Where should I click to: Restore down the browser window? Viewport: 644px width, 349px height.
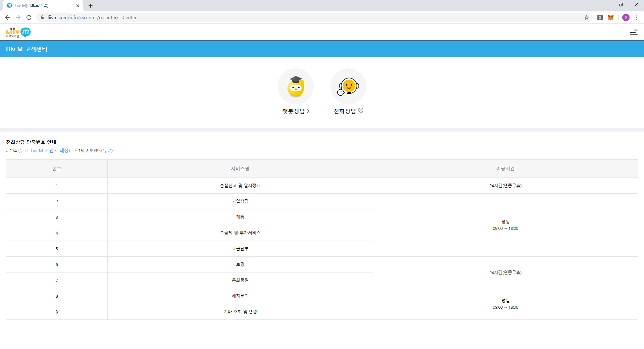[x=621, y=5]
